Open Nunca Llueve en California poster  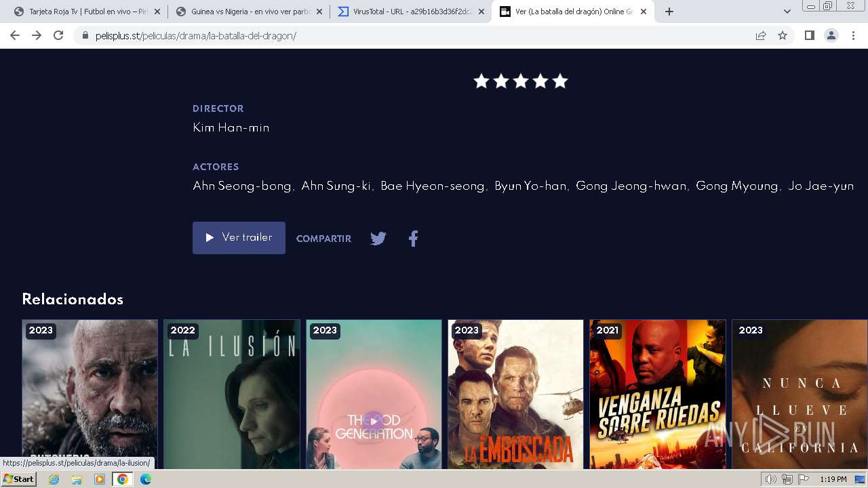click(800, 394)
